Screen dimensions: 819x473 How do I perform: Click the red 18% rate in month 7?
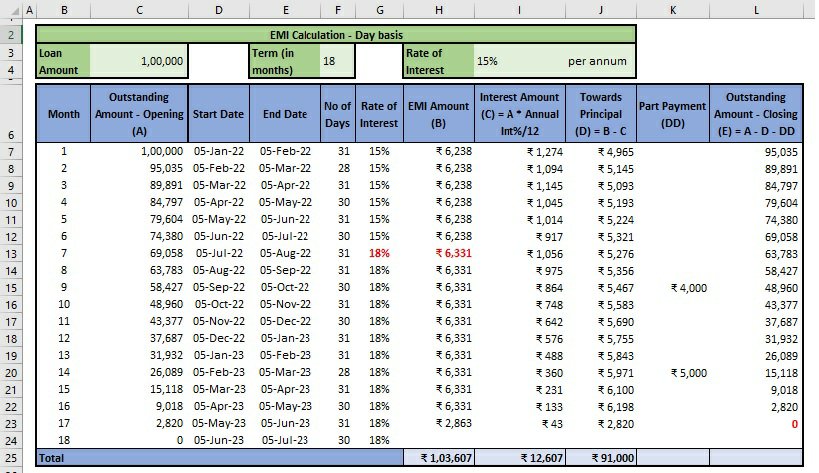tap(379, 254)
